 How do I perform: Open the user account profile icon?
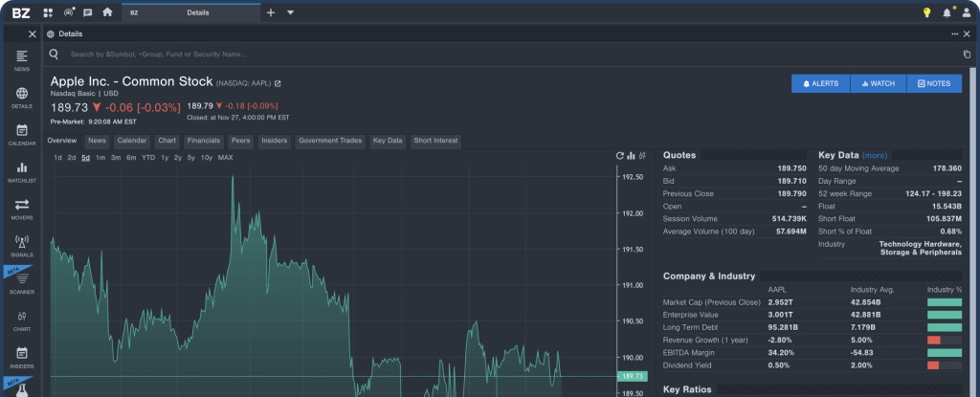967,12
